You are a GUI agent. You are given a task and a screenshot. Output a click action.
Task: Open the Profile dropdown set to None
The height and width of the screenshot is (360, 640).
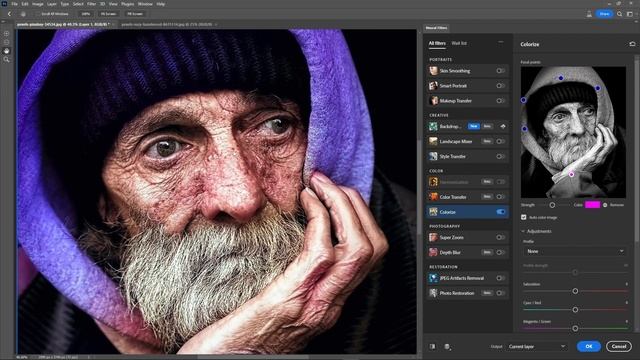click(x=575, y=251)
